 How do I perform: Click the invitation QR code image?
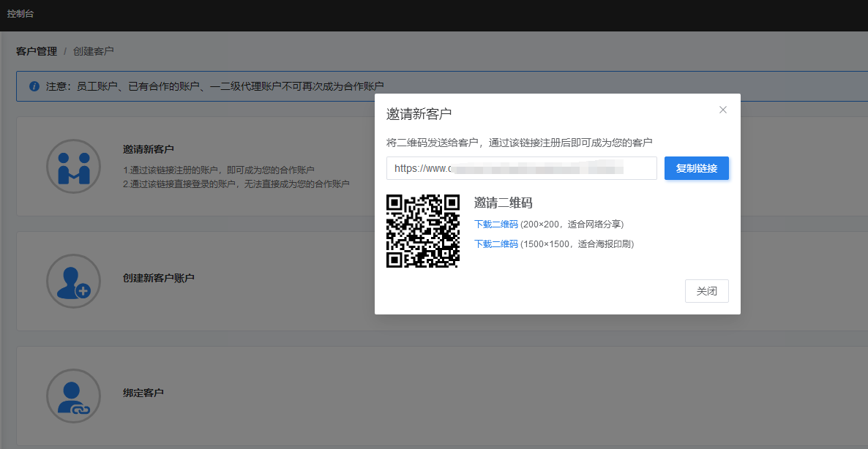point(423,230)
